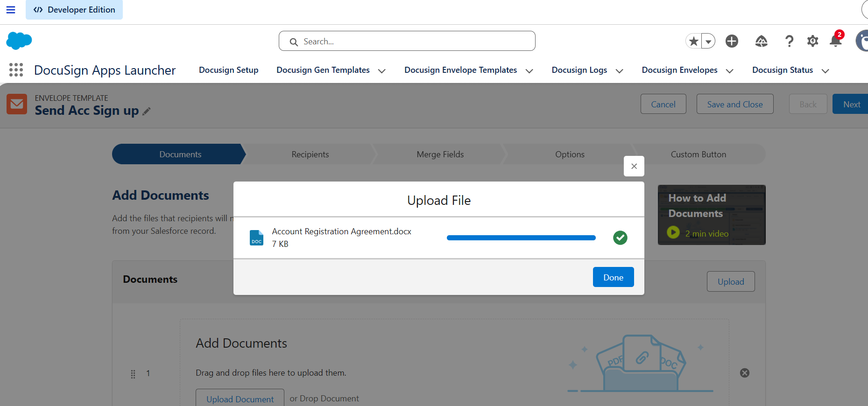Image resolution: width=868 pixels, height=406 pixels.
Task: Remove document row 1 with X icon
Action: click(x=745, y=373)
